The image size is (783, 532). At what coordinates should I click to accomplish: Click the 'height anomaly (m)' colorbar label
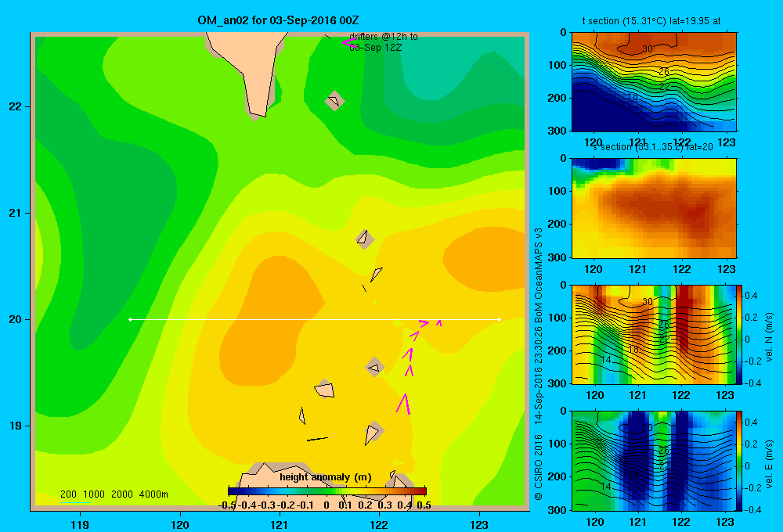(x=326, y=477)
